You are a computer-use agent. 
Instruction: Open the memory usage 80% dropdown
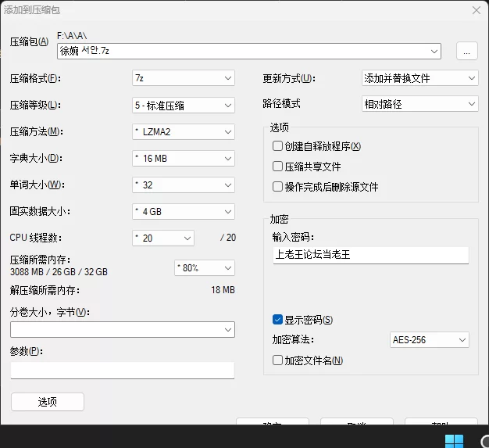pyautogui.click(x=205, y=268)
